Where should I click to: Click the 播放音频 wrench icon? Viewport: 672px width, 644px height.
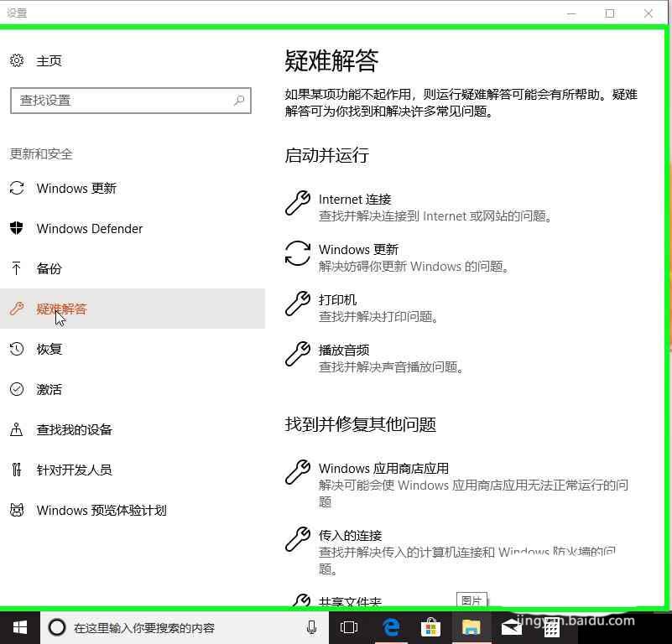[298, 354]
